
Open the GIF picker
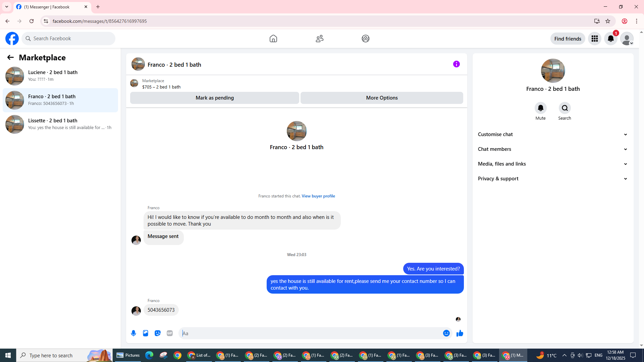(170, 333)
